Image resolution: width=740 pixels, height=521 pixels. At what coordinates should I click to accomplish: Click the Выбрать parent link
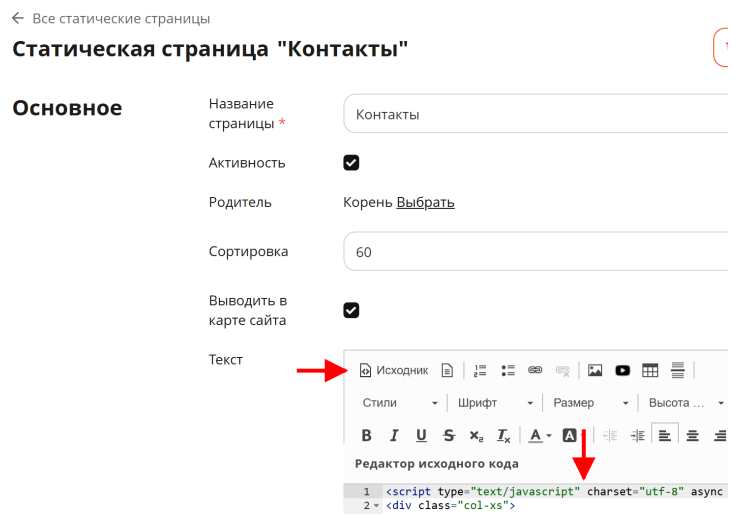pyautogui.click(x=425, y=202)
